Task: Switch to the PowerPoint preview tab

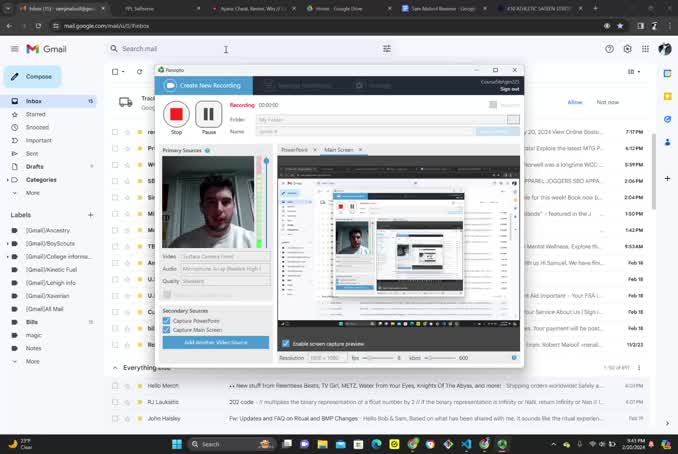Action: [x=295, y=150]
